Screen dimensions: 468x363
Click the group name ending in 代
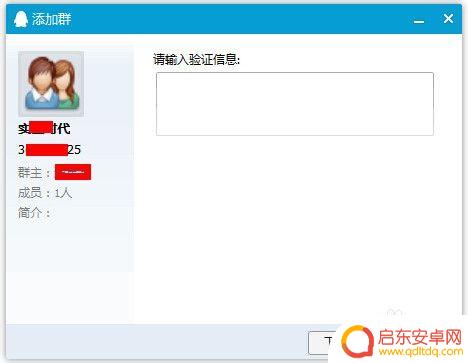(x=44, y=128)
